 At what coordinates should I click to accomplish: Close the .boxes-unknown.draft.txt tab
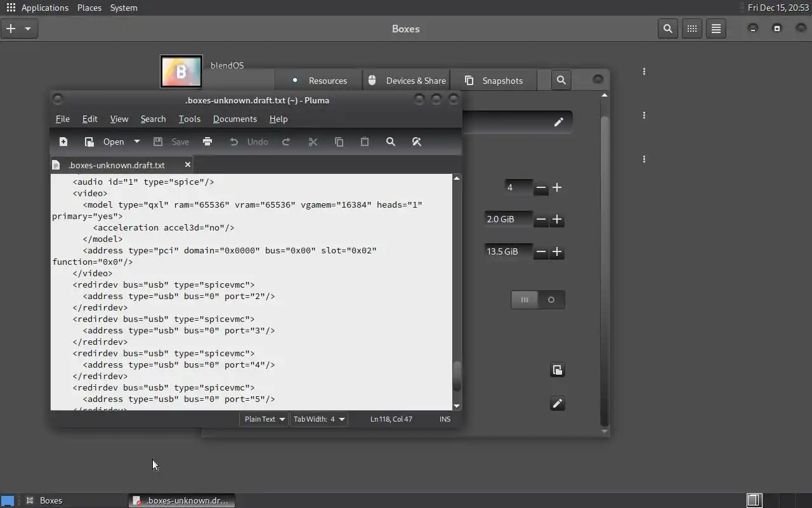point(188,164)
